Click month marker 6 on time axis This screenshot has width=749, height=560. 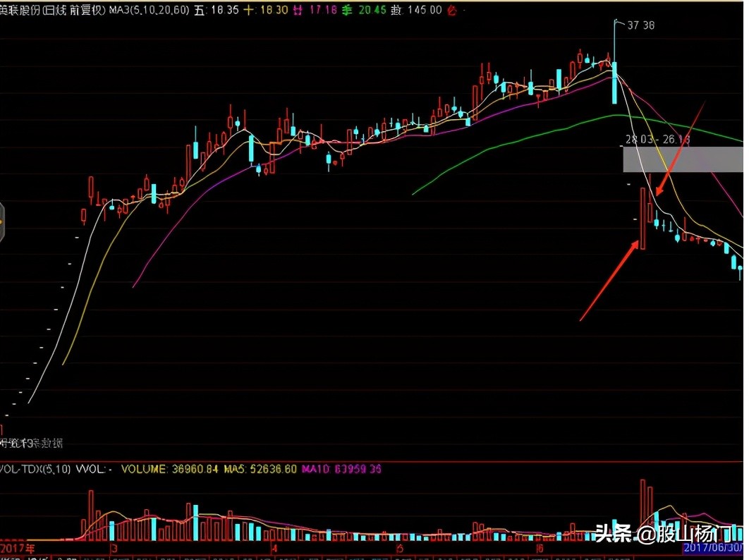point(540,549)
